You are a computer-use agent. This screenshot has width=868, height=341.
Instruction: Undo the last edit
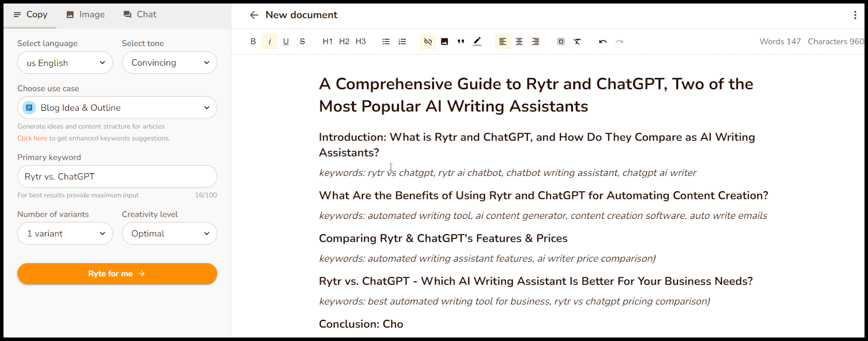click(x=603, y=42)
